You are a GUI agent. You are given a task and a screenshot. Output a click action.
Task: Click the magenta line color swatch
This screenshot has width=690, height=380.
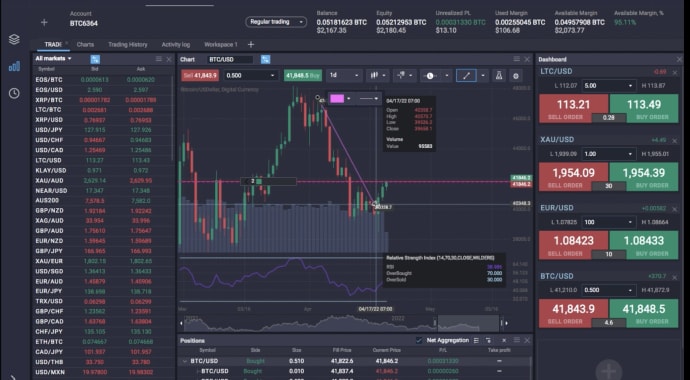[337, 99]
